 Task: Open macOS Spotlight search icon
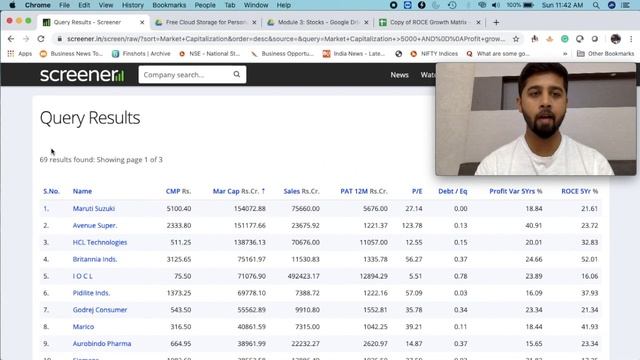tap(596, 5)
